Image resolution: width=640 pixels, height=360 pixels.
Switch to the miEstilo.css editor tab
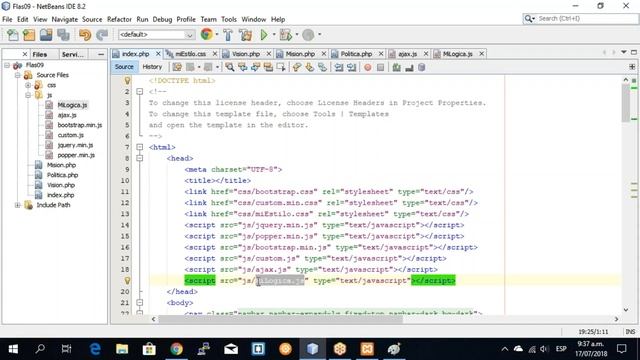(190, 54)
